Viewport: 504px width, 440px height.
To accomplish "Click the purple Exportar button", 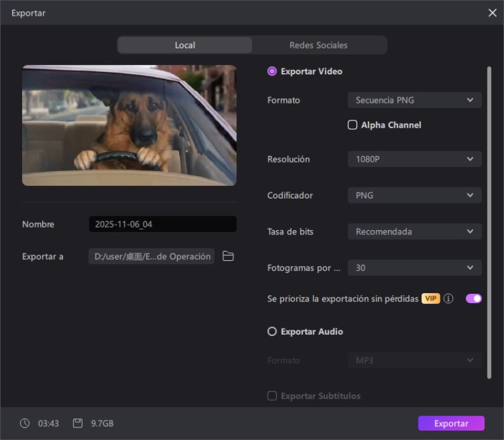I will pyautogui.click(x=451, y=423).
